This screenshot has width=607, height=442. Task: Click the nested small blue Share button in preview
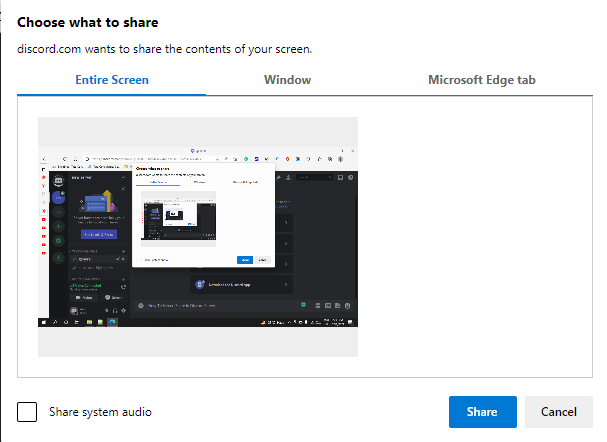pos(245,260)
